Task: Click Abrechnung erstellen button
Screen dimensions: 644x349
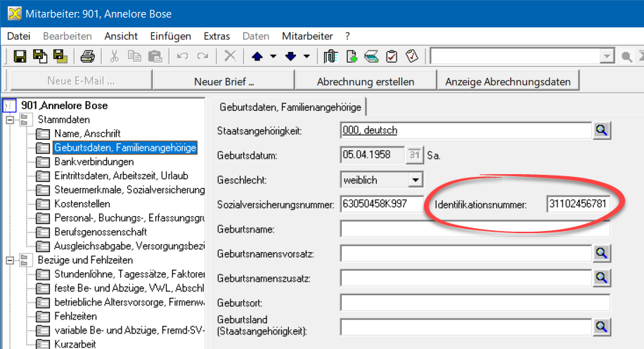Action: 366,81
